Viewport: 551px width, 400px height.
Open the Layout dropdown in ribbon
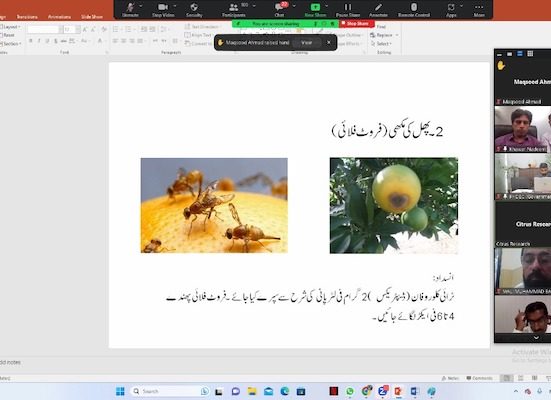point(10,27)
